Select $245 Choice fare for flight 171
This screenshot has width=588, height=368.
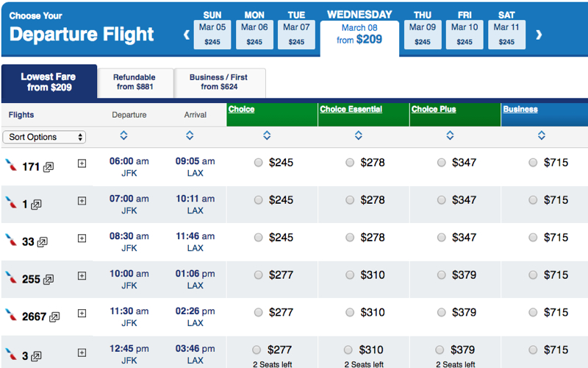[259, 163]
